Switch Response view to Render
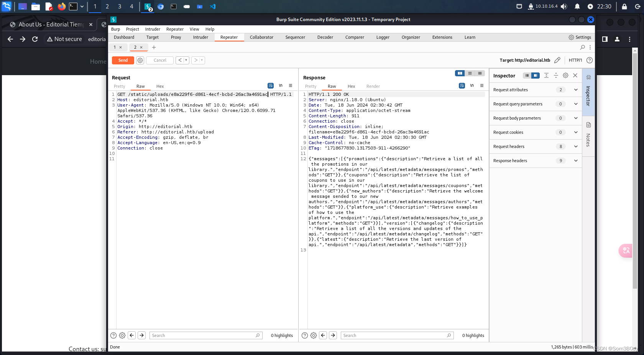This screenshot has width=644, height=355. 373,86
